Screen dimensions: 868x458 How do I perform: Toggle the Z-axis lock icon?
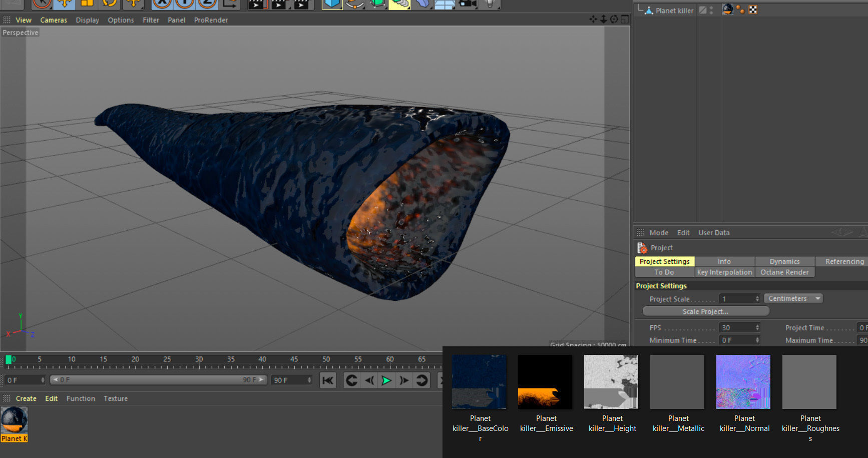(x=208, y=4)
